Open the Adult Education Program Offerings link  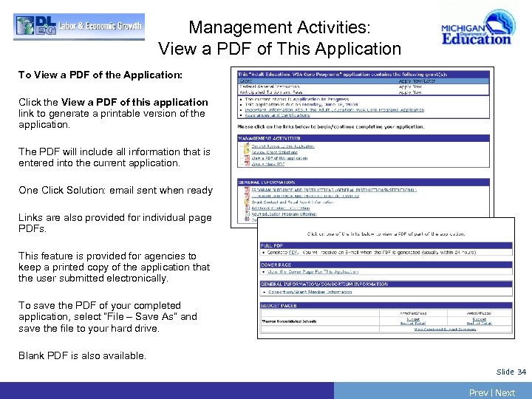pyautogui.click(x=284, y=214)
